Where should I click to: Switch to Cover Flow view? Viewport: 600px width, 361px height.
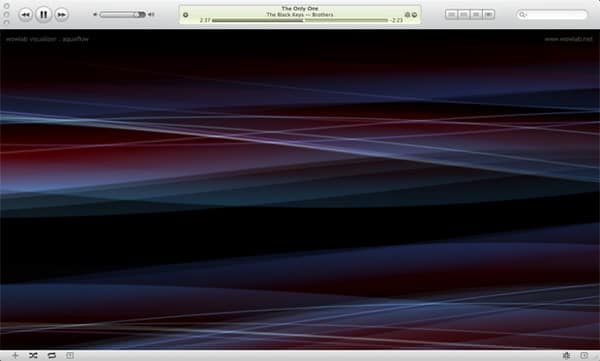(488, 15)
